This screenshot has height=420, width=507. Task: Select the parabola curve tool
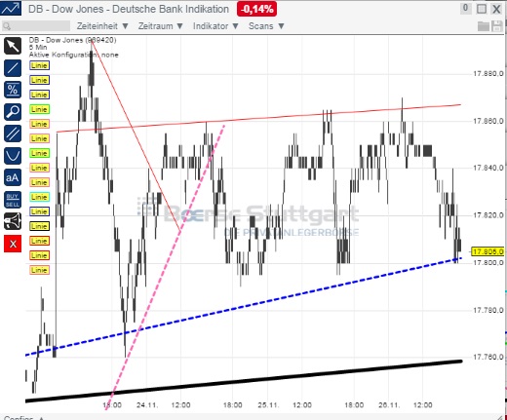[x=13, y=156]
